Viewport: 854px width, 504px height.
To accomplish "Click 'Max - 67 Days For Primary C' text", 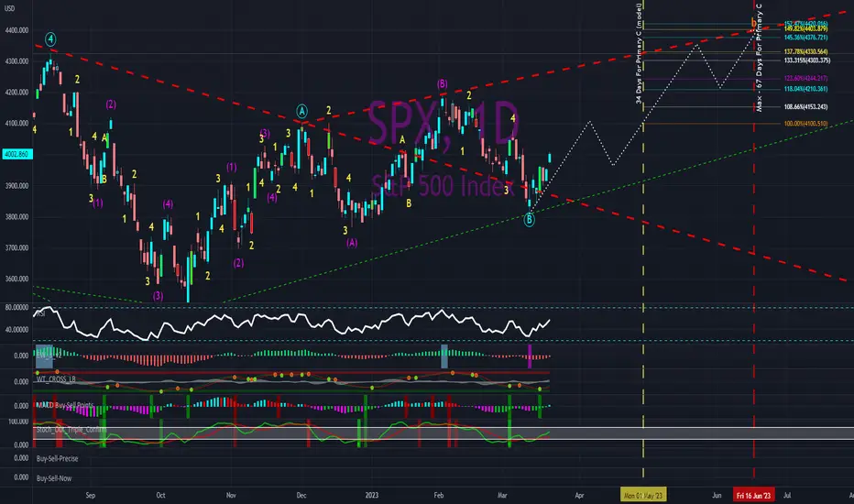I will 760,57.
